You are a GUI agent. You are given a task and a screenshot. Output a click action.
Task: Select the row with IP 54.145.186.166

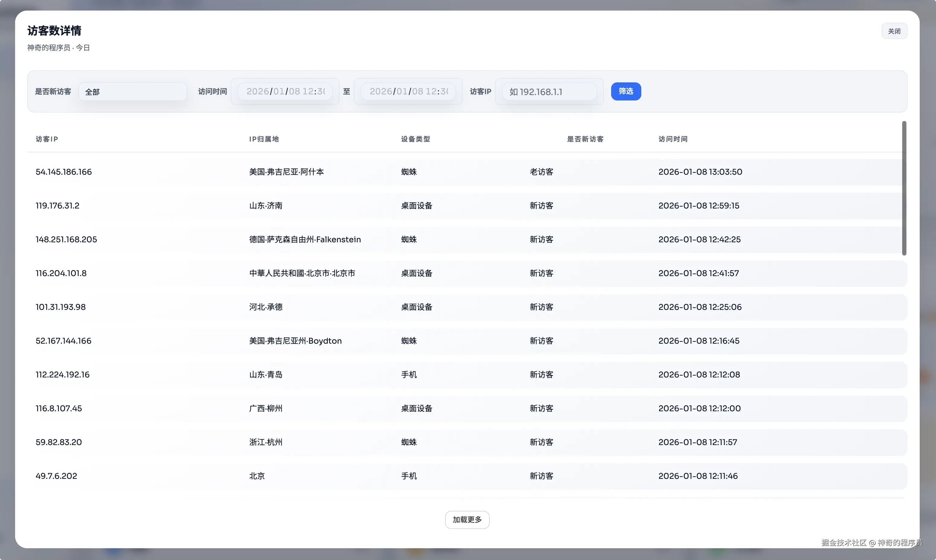(64, 172)
